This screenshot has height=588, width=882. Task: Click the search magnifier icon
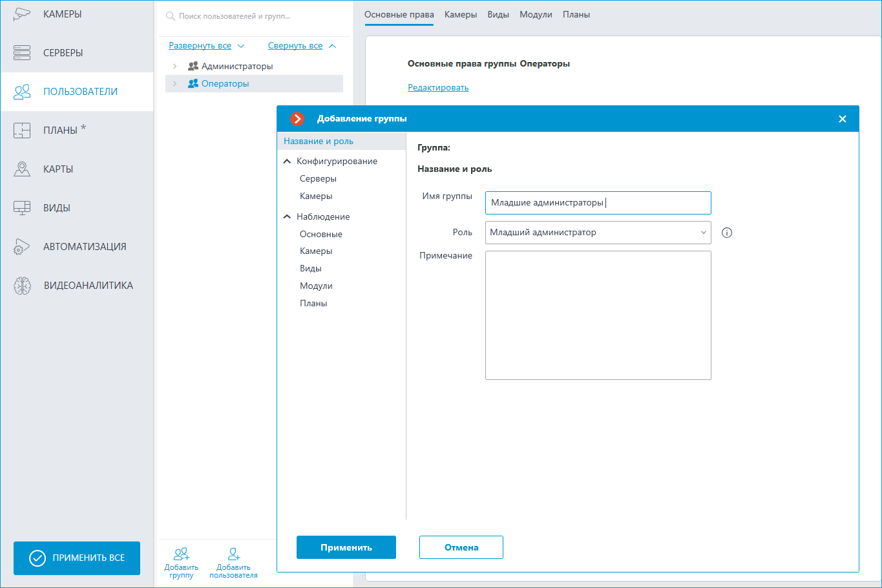(x=171, y=16)
